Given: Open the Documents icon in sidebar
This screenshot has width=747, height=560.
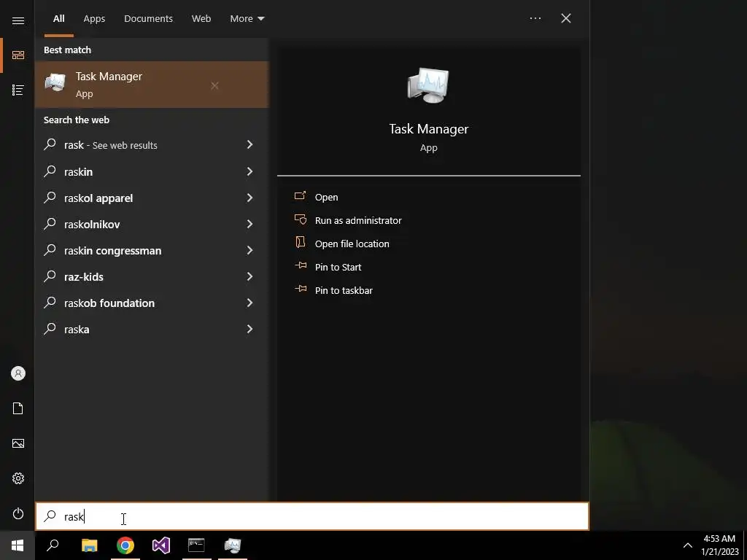Looking at the screenshot, I should 18,408.
